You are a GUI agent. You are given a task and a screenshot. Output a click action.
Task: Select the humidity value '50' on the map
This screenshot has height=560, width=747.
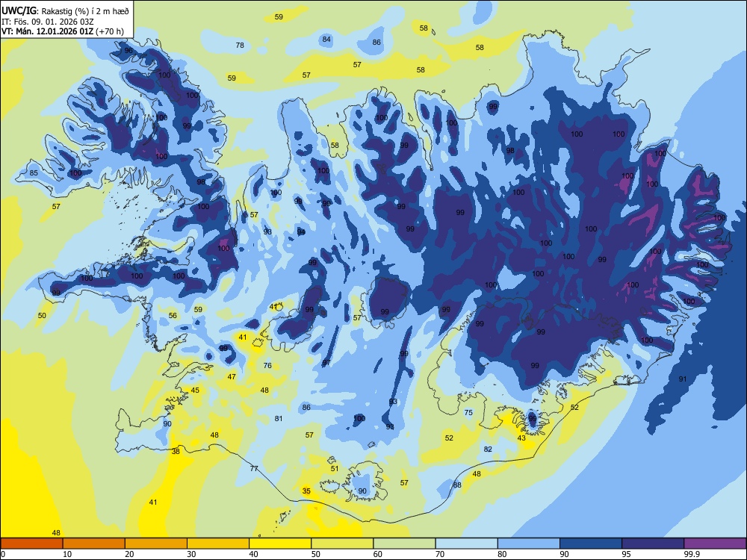pos(42,315)
